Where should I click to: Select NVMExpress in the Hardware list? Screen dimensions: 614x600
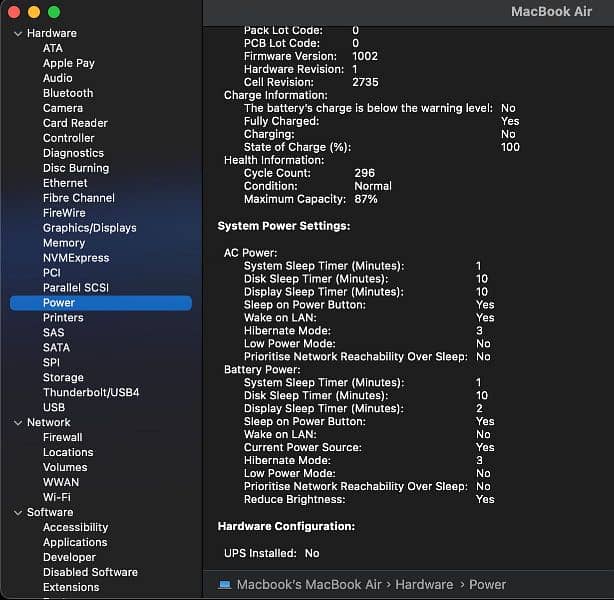point(75,258)
